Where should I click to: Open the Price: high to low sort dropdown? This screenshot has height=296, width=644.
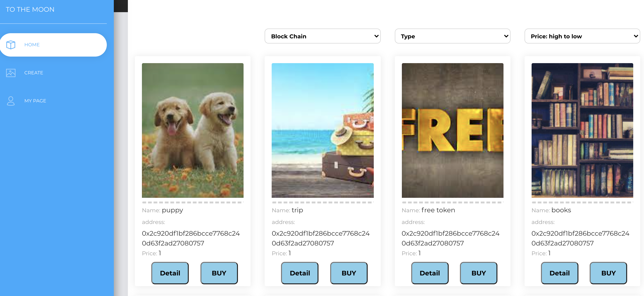click(582, 36)
